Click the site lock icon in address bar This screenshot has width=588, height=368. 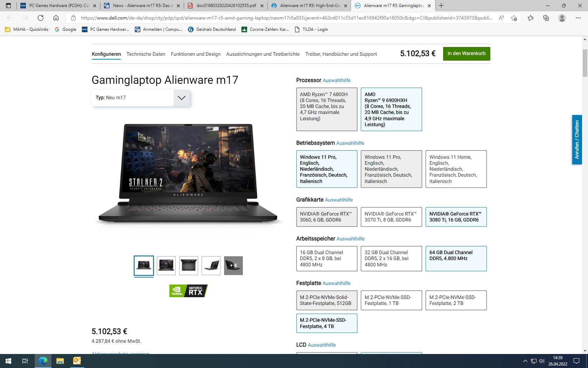click(73, 18)
